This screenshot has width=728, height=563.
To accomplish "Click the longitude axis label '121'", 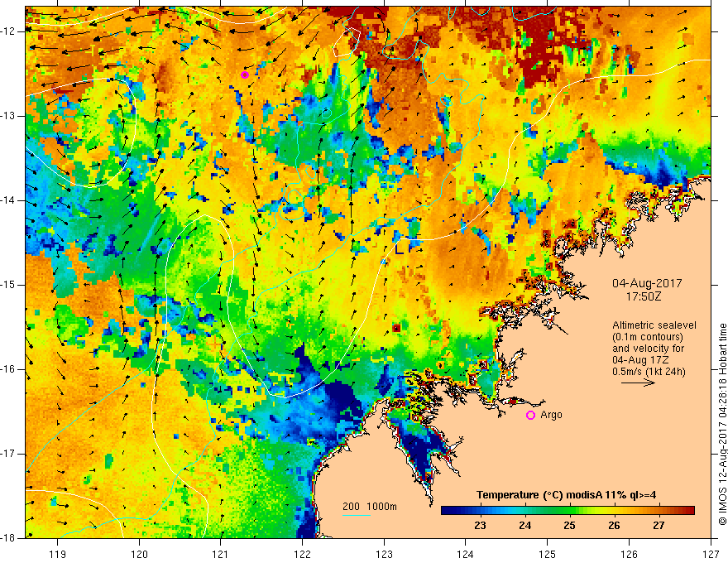I will coord(221,554).
